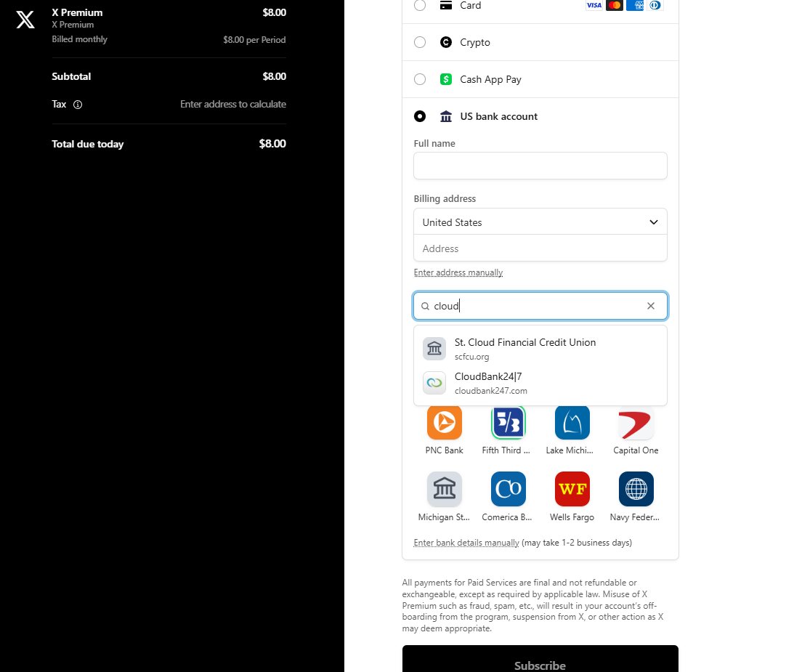Screen dimensions: 794x672
Task: Click the bank search field containing cloud
Action: click(x=540, y=306)
